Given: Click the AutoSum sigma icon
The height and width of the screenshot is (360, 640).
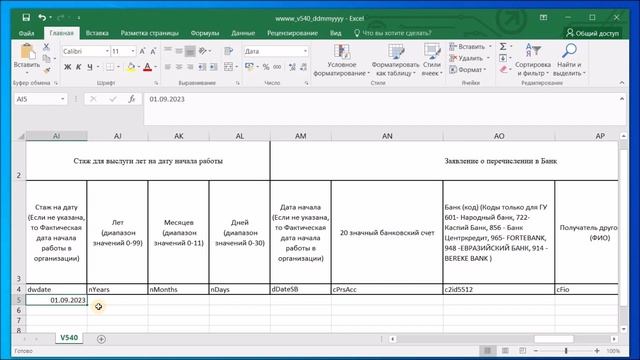Looking at the screenshot, I should 503,47.
